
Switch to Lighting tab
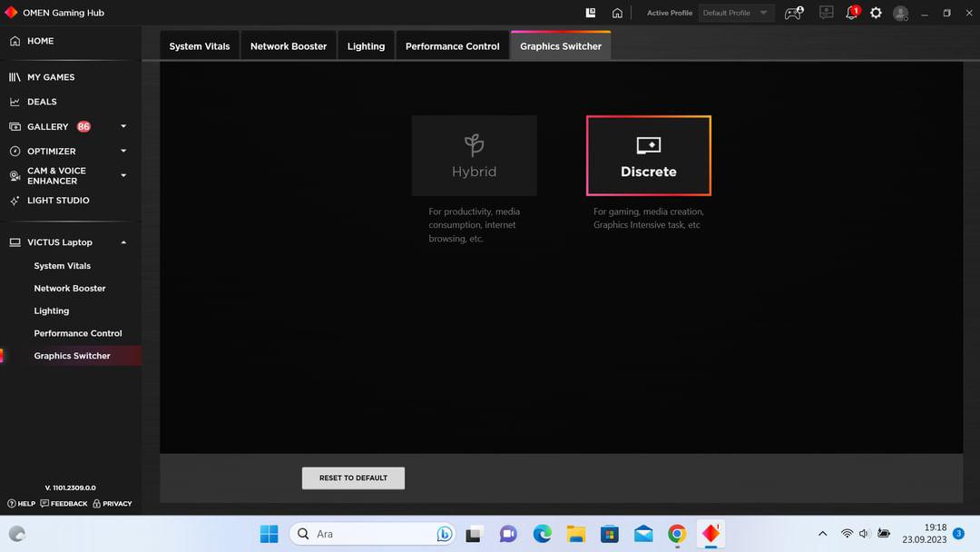point(366,45)
